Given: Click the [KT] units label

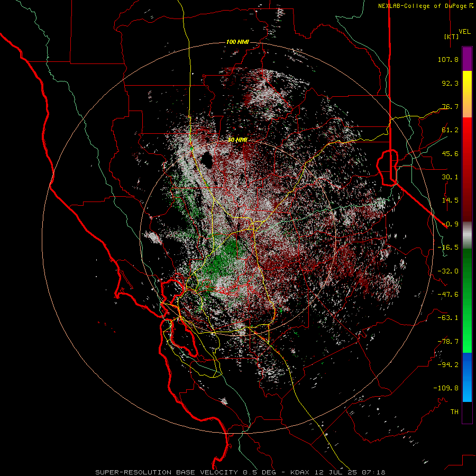Looking at the screenshot, I should coord(451,36).
